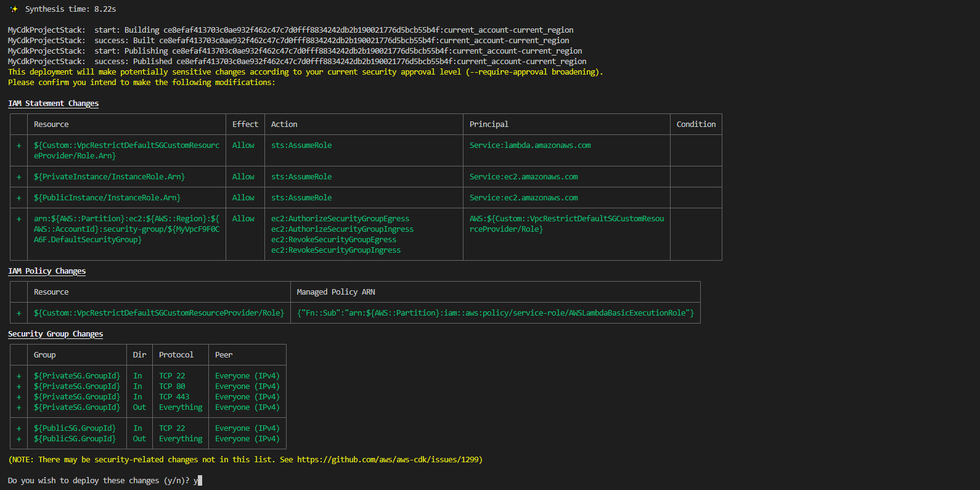The width and height of the screenshot is (980, 490).
Task: Click the PrivateInstance/InstanceRole.Arn resource cell
Action: pos(109,177)
